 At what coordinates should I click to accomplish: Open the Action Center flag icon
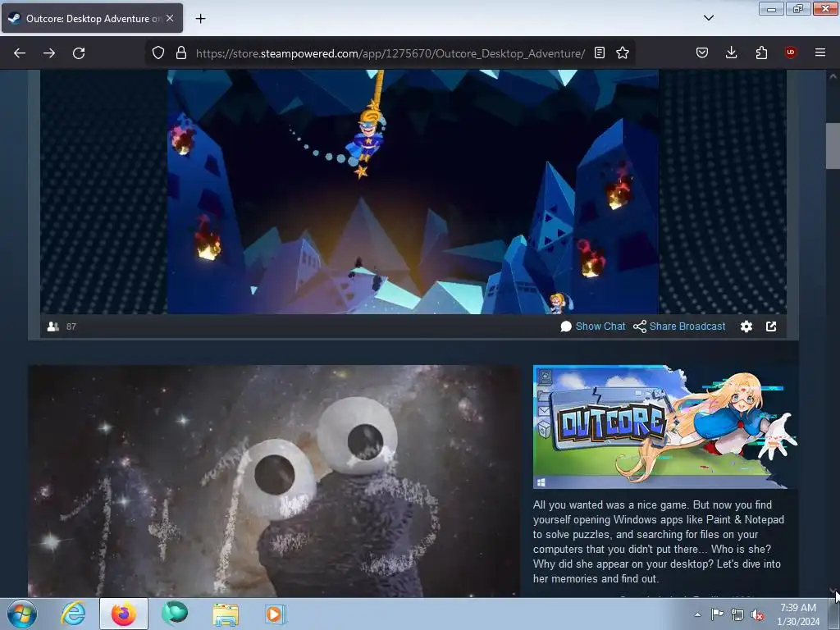[717, 614]
